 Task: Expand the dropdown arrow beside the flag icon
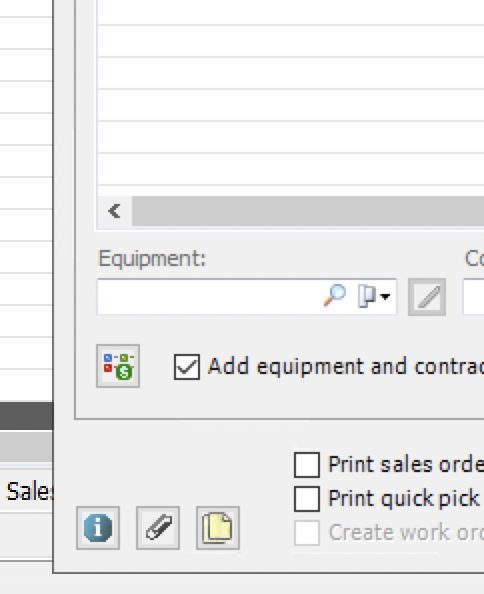[385, 297]
